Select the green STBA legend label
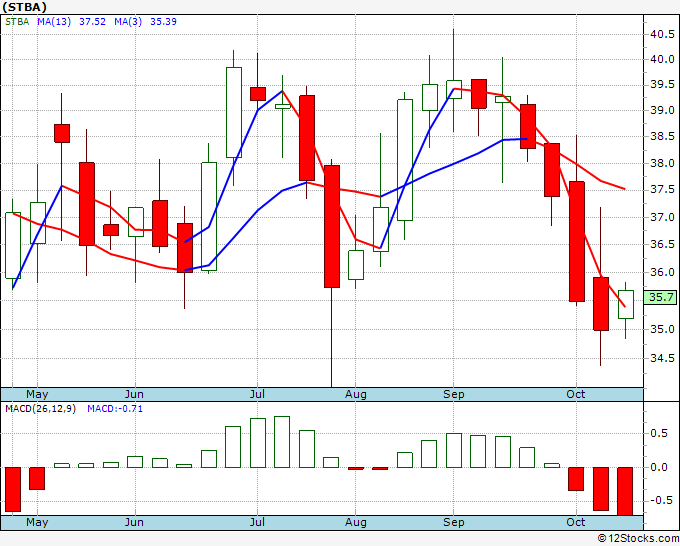 pos(17,22)
